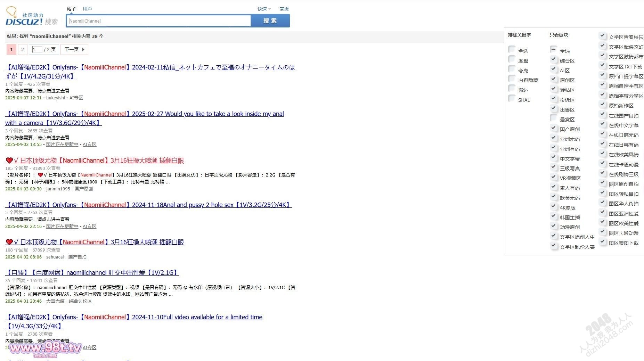Open 国产自拍 forum link

(77, 257)
